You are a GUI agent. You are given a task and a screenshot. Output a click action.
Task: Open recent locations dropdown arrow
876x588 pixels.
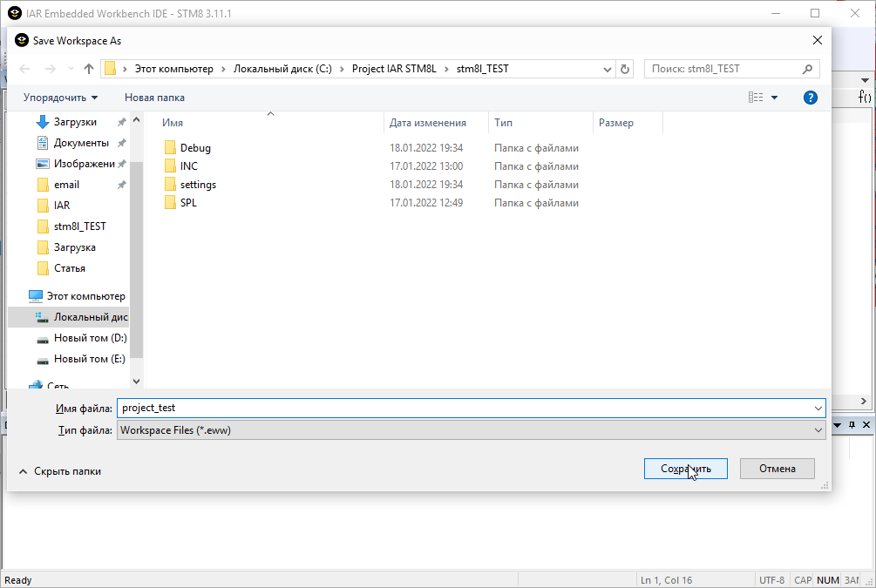click(x=71, y=69)
